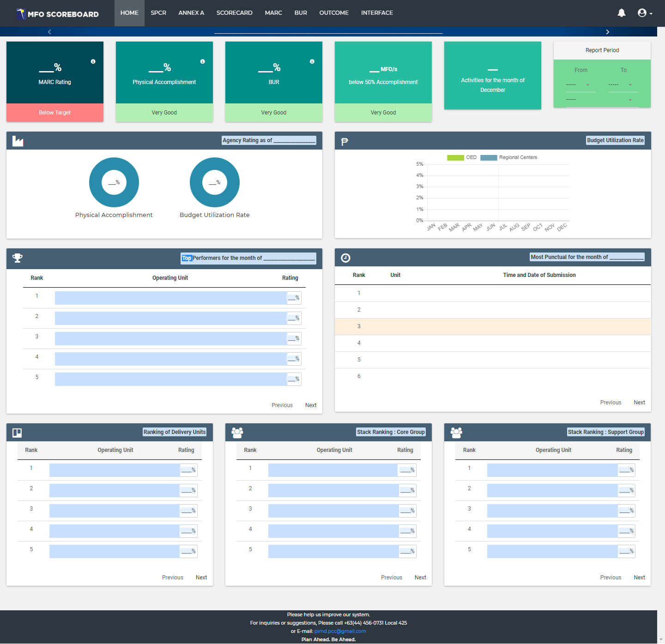Click the info icon on BUR card
Viewport: 665px width, 644px height.
312,61
